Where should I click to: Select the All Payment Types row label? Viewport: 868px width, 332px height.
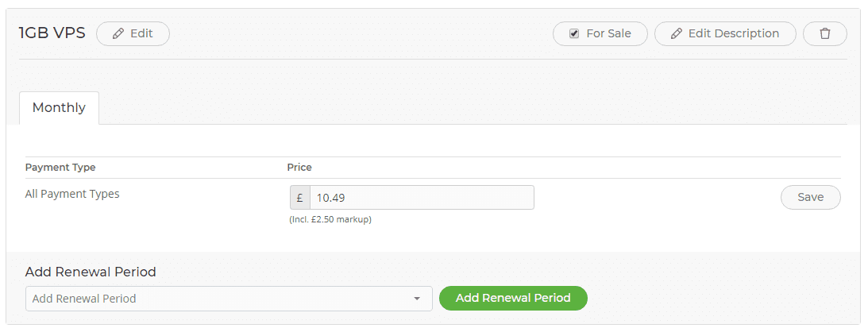(72, 195)
